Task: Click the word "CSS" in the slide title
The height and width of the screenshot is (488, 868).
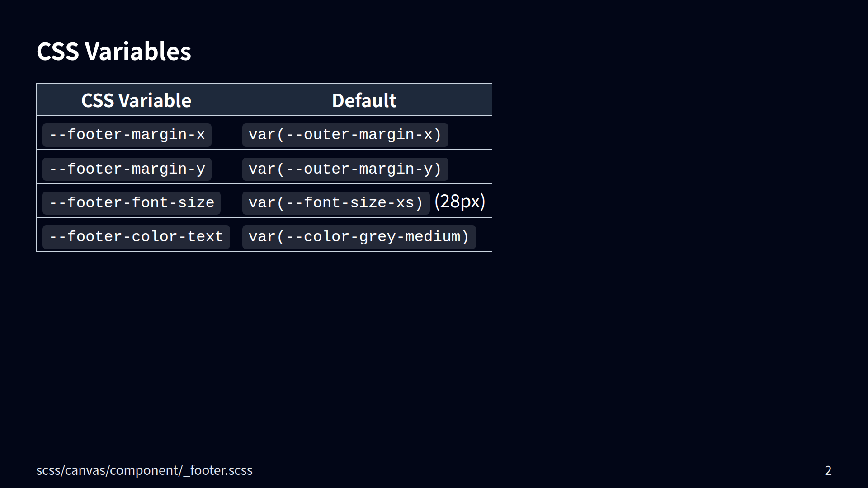Action: tap(57, 52)
